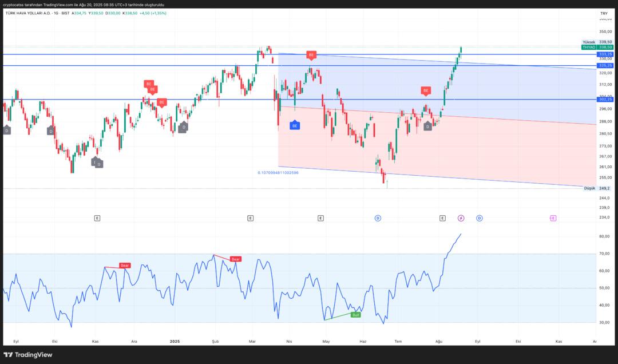This screenshot has width=618, height=364.
Task: Click the Bear label near Şub on RSI
Action: click(x=235, y=259)
